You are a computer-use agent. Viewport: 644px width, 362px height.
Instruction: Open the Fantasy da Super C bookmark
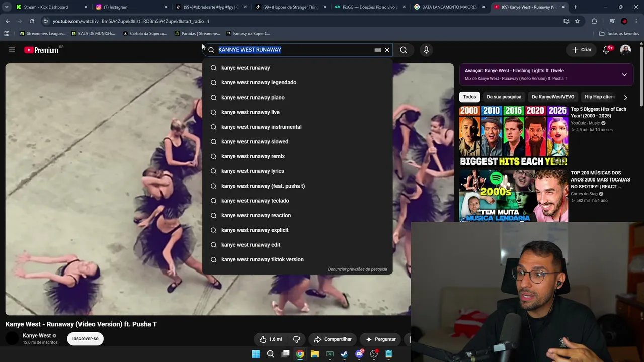(248, 34)
